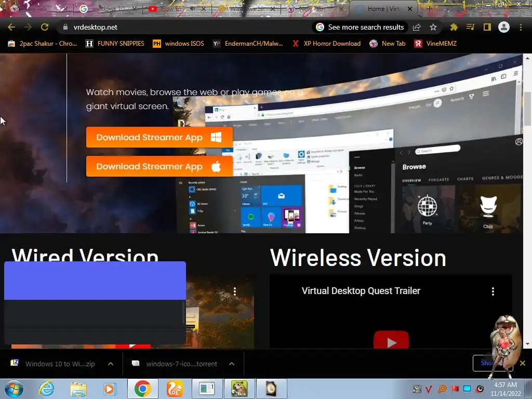Click the scrollbar up arrow
Image resolution: width=532 pixels, height=399 pixels.
(527, 58)
